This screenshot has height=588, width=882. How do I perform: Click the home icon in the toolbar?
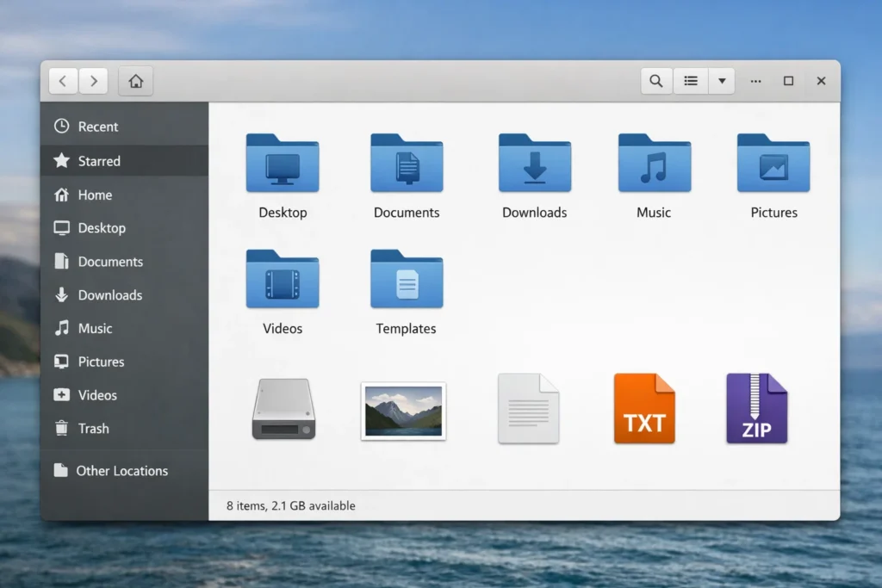tap(135, 81)
